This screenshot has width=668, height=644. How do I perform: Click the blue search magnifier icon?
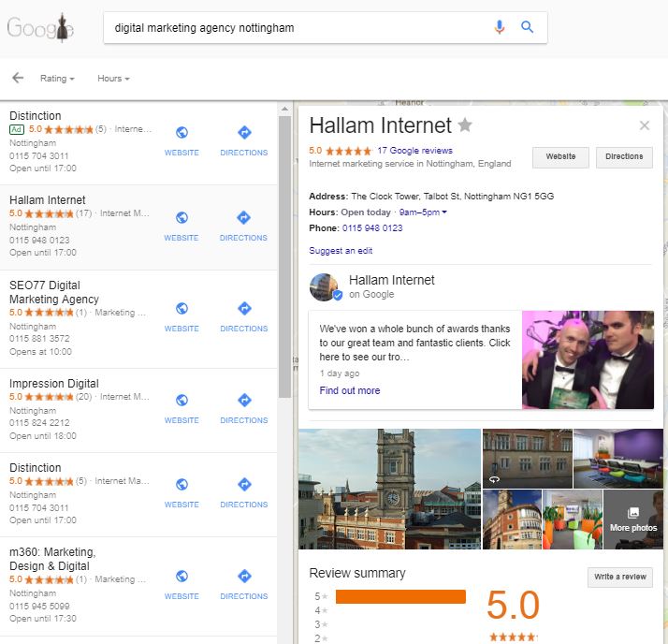pyautogui.click(x=528, y=27)
